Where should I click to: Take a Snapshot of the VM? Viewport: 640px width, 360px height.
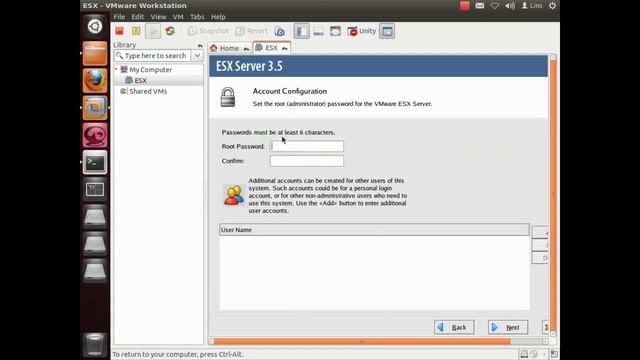[208, 31]
